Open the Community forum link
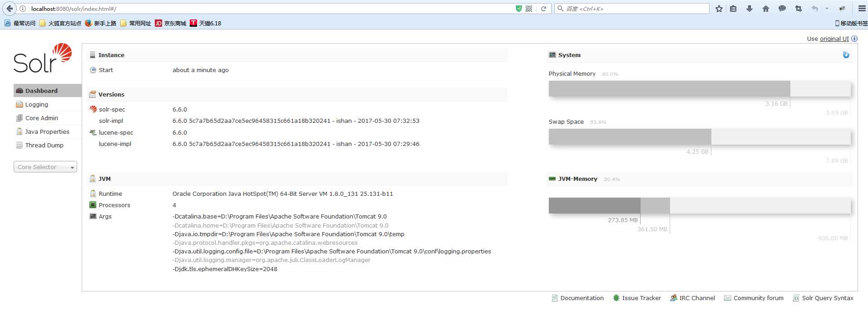 [x=759, y=298]
